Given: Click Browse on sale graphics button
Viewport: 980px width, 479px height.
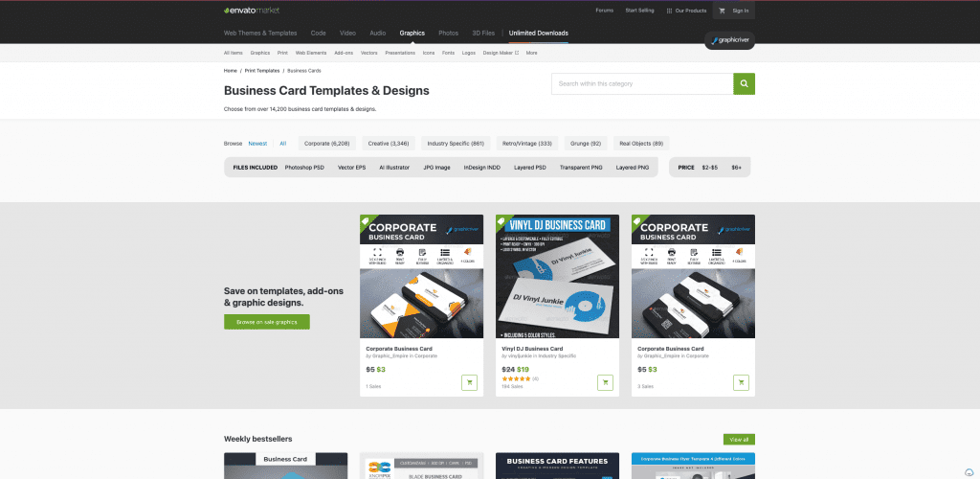Looking at the screenshot, I should click(267, 322).
